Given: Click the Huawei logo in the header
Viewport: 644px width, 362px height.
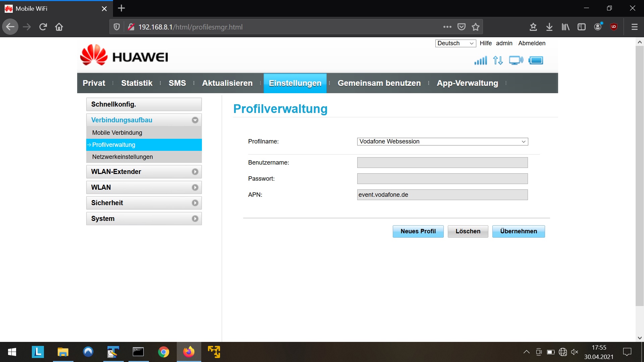Looking at the screenshot, I should pyautogui.click(x=124, y=55).
